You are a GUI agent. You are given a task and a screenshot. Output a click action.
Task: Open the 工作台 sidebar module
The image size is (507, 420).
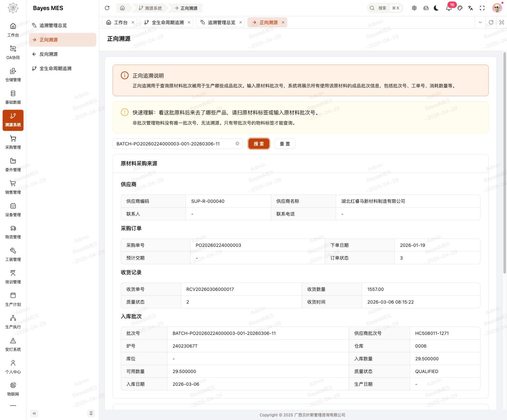(x=13, y=30)
